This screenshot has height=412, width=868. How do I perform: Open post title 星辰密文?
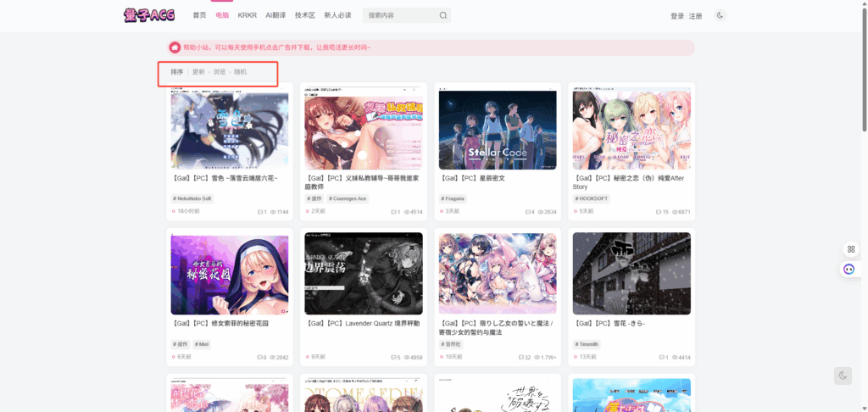click(472, 179)
